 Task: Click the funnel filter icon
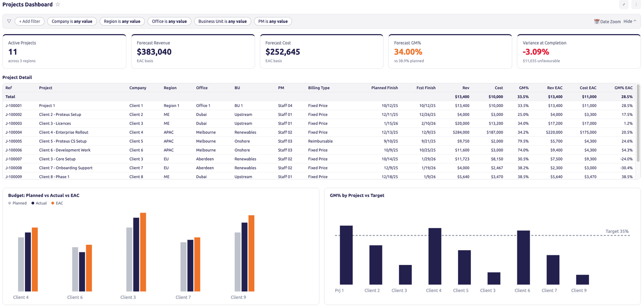tap(9, 21)
